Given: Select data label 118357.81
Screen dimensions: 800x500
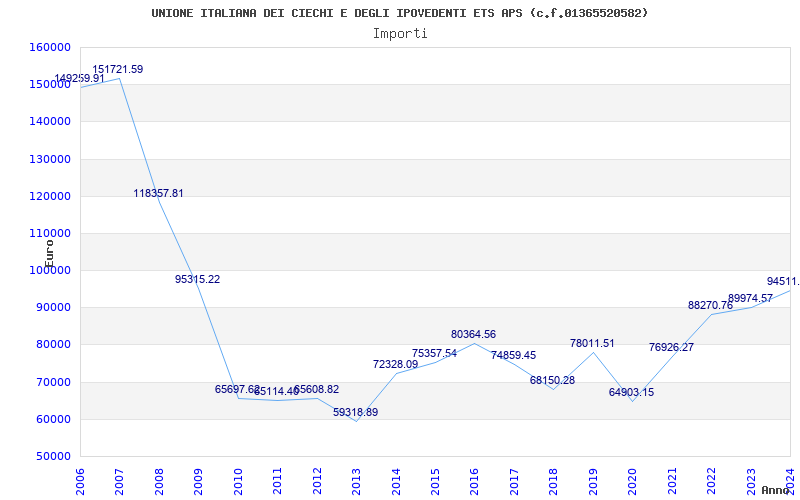Looking at the screenshot, I should (158, 193).
